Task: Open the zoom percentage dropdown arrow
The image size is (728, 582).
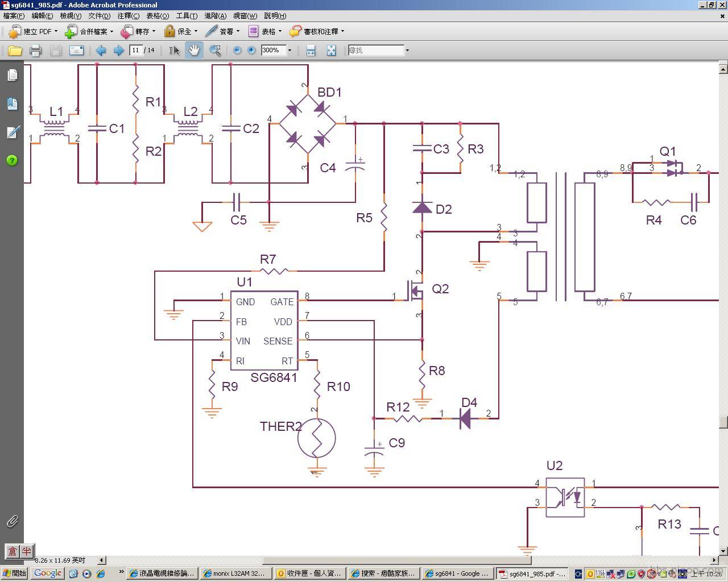Action: click(289, 50)
